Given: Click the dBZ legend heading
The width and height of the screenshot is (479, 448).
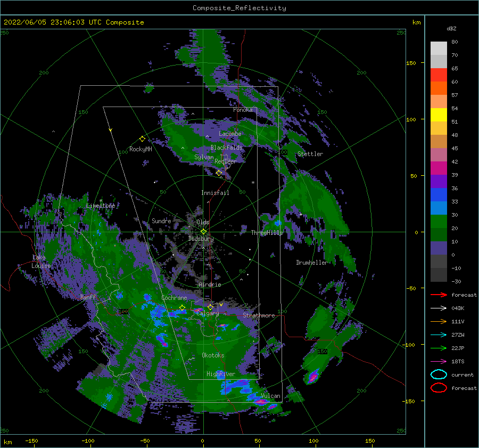Looking at the screenshot, I should click(451, 28).
